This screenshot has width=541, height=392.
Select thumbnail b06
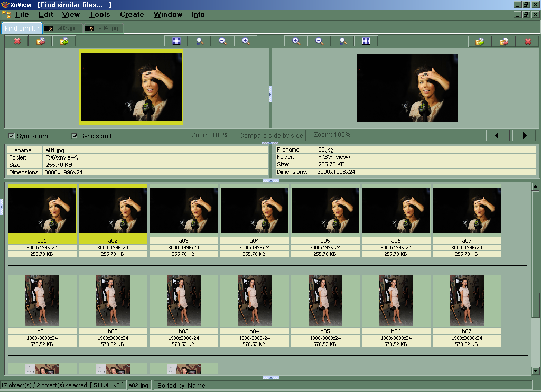pos(396,311)
